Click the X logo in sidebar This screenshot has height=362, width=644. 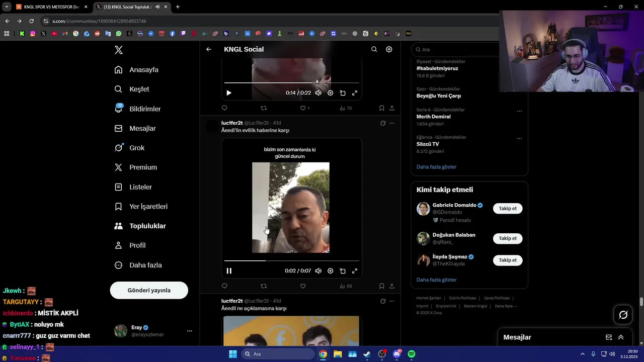tap(119, 50)
